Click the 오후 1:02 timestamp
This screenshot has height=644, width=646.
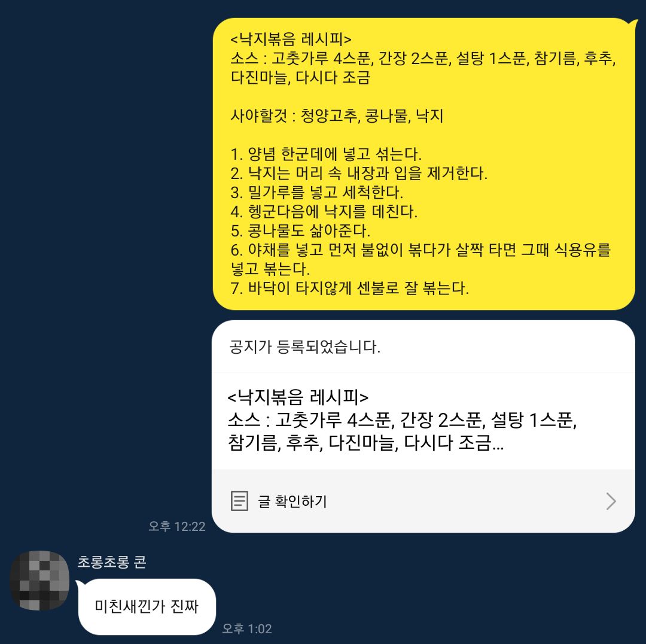click(x=247, y=628)
